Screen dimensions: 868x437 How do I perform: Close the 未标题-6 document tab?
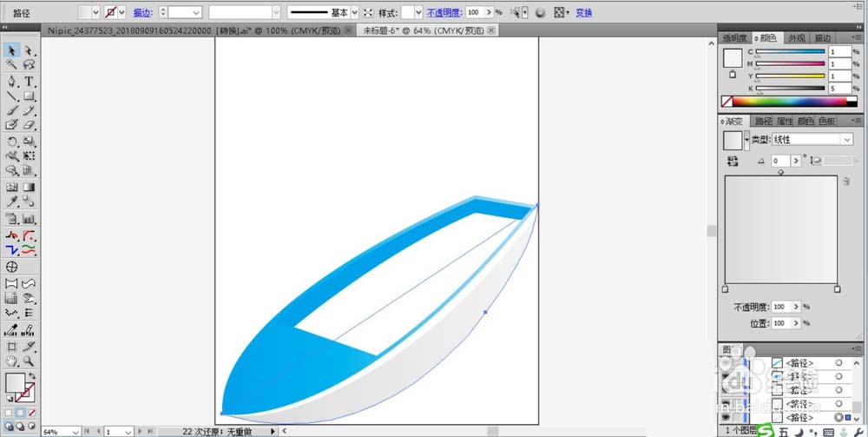coord(491,30)
